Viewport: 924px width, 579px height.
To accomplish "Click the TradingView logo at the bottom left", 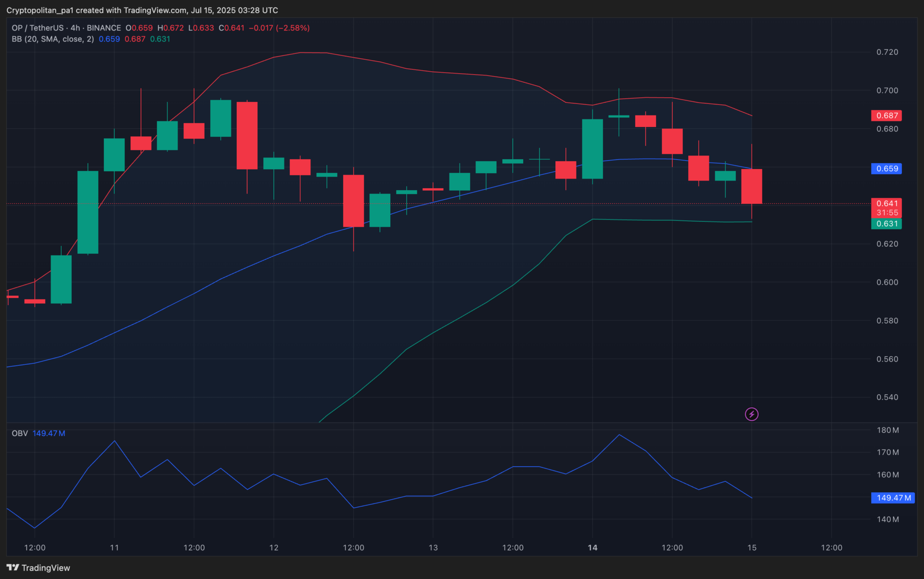I will 38,567.
